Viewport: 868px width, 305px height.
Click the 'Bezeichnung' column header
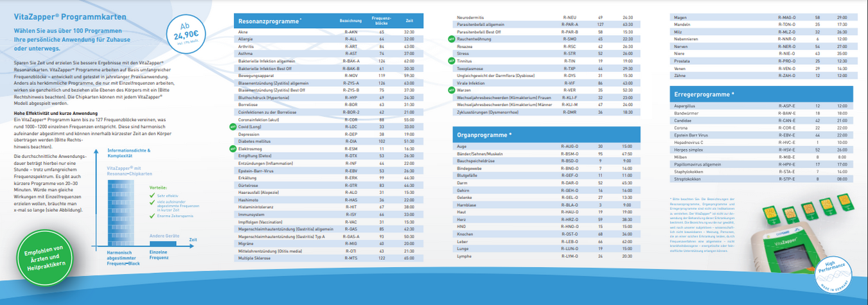click(351, 21)
